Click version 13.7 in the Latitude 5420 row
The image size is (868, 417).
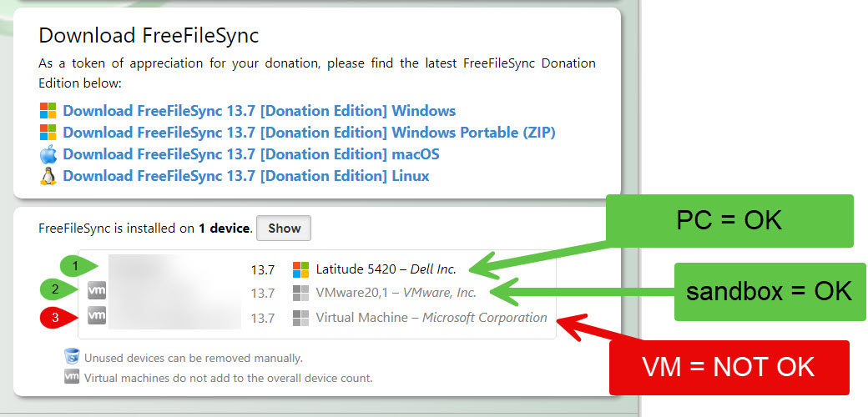click(262, 270)
